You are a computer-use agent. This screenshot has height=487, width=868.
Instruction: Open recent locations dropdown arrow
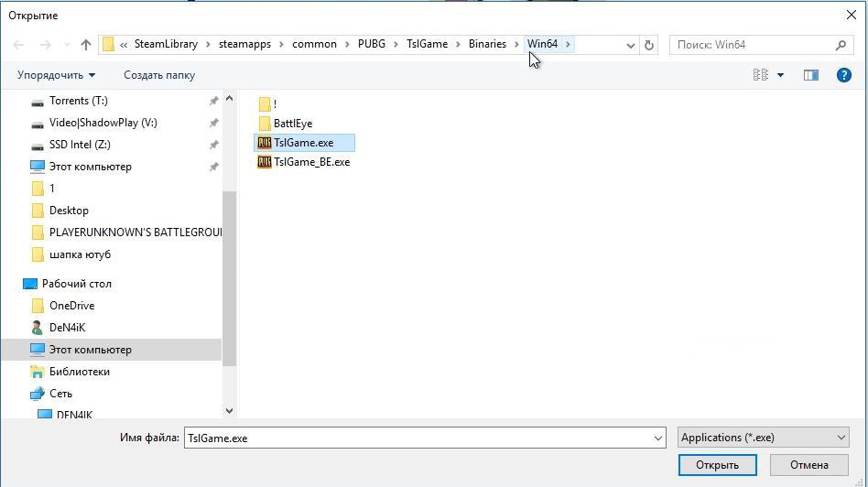pyautogui.click(x=67, y=45)
